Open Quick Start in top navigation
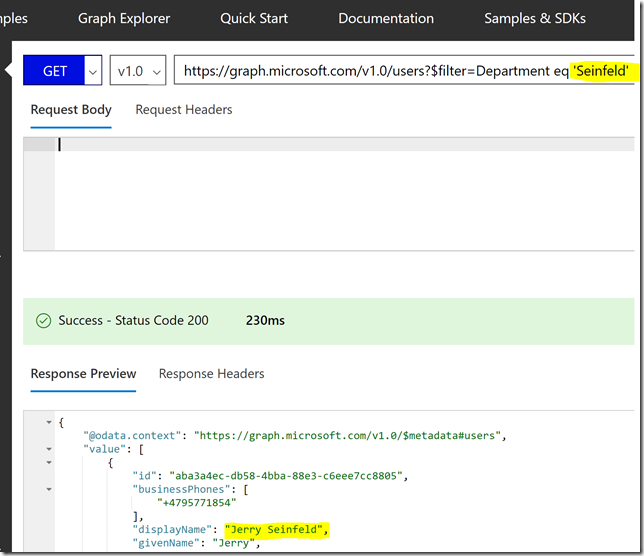 click(254, 18)
